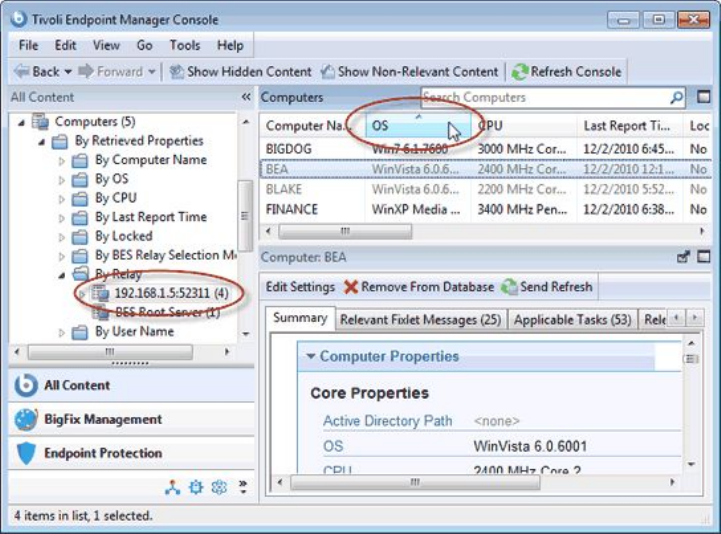Click the network hierarchy icon in domain bar
This screenshot has height=534, width=721.
172,487
